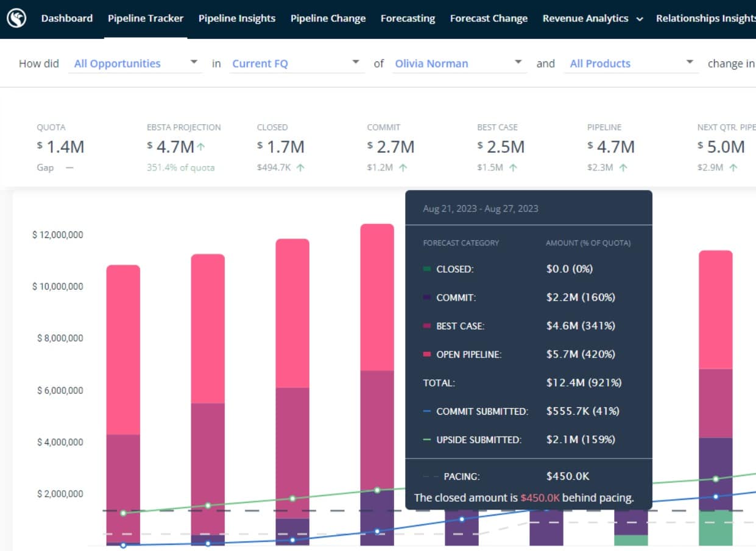Click the 351.4% of quota text
The width and height of the screenshot is (756, 551).
click(180, 167)
